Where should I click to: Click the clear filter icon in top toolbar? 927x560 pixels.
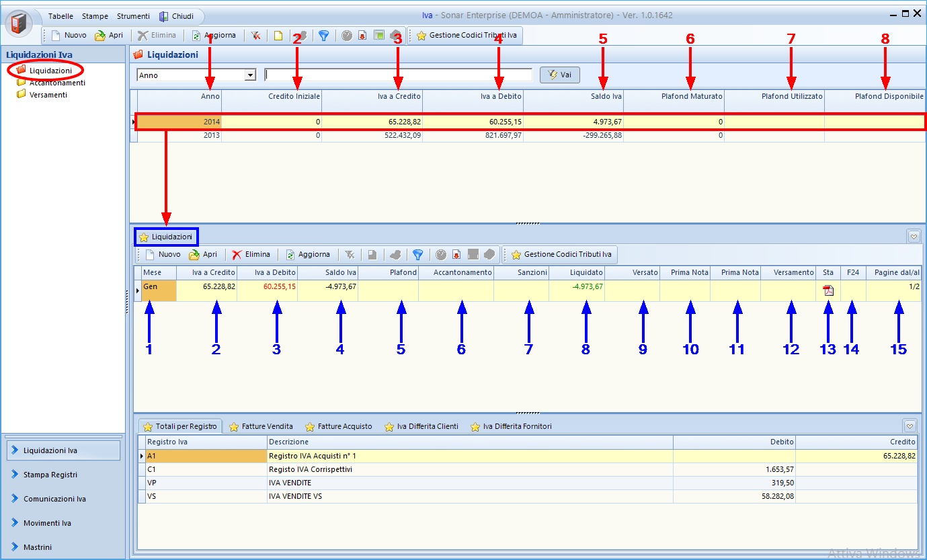[256, 36]
